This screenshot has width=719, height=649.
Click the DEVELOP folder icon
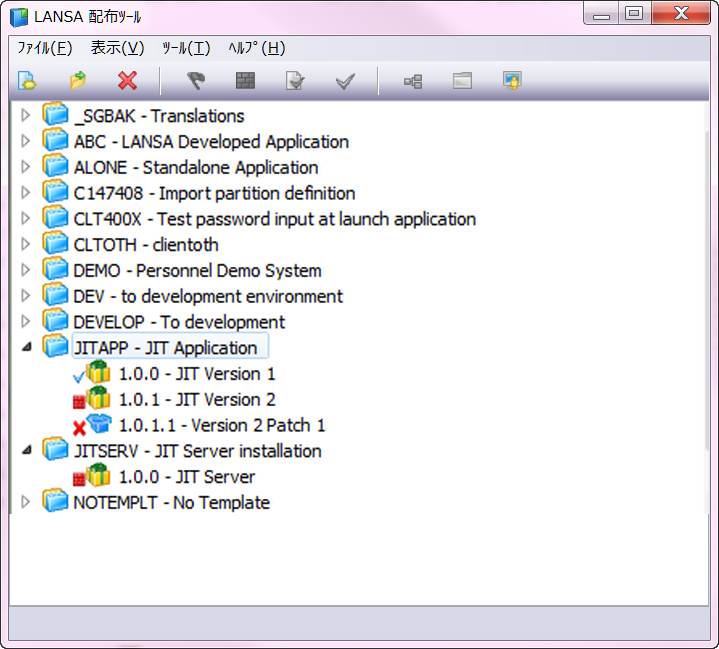[x=55, y=320]
